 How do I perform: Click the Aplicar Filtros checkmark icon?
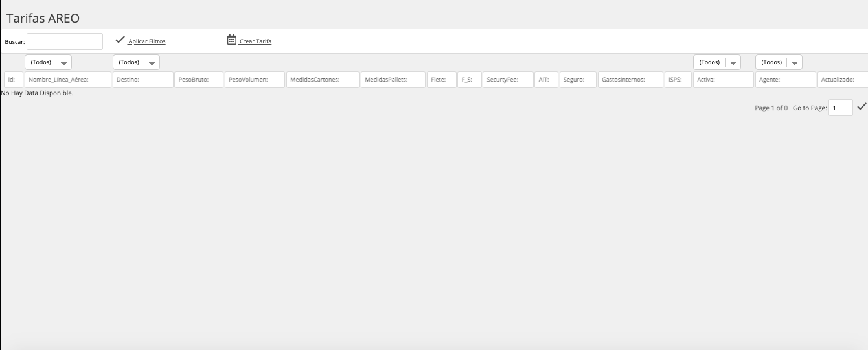[x=120, y=40]
